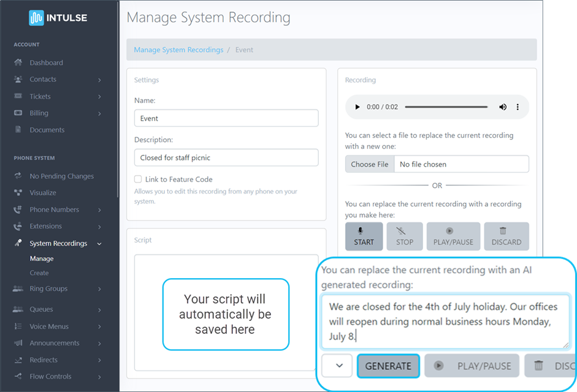577x392 pixels.
Task: Enable the Link to Feature Code checkbox
Action: point(139,179)
